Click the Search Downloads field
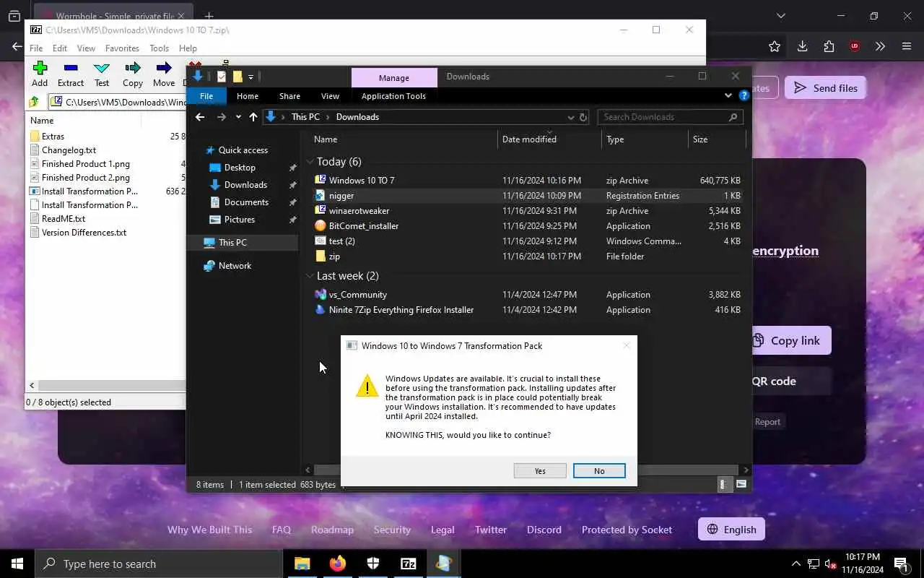Image resolution: width=924 pixels, height=578 pixels. coord(670,117)
